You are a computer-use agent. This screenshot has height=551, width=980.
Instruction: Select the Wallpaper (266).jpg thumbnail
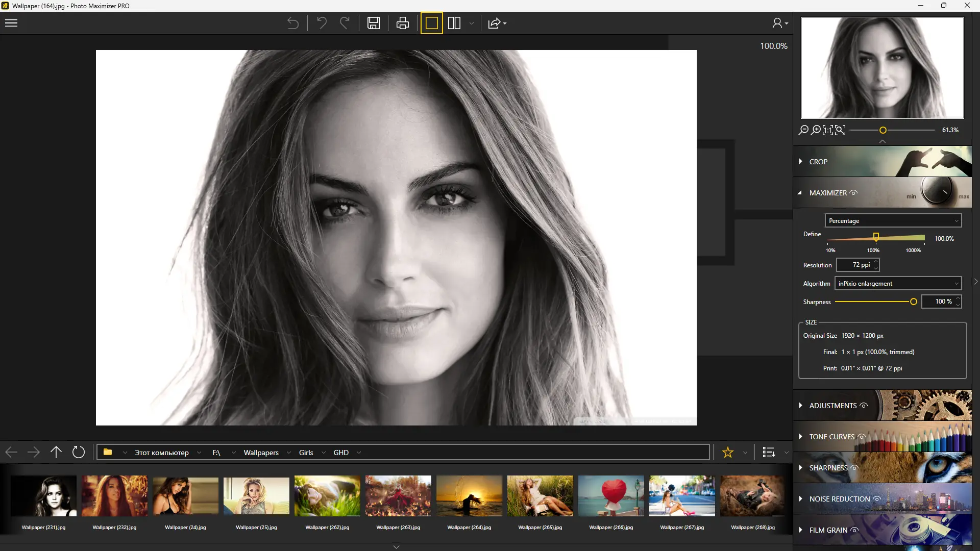[611, 496]
